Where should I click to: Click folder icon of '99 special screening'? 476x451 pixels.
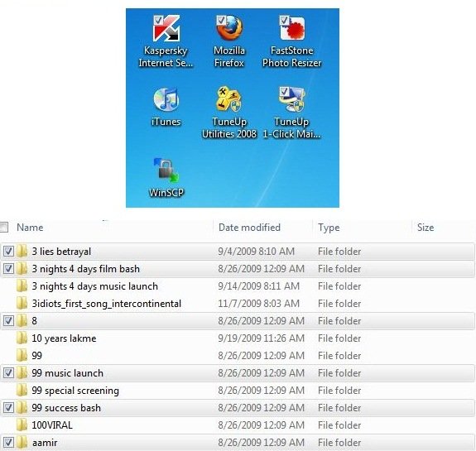click(x=22, y=391)
